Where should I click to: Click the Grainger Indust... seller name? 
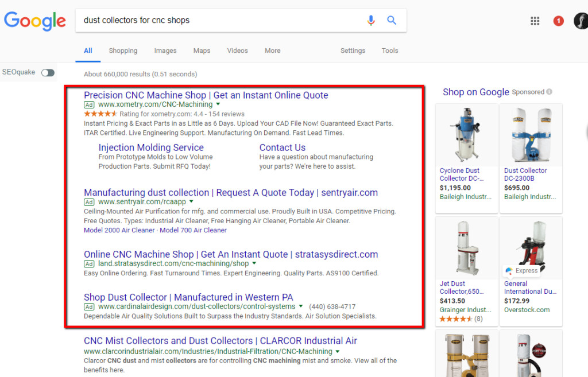(x=465, y=310)
